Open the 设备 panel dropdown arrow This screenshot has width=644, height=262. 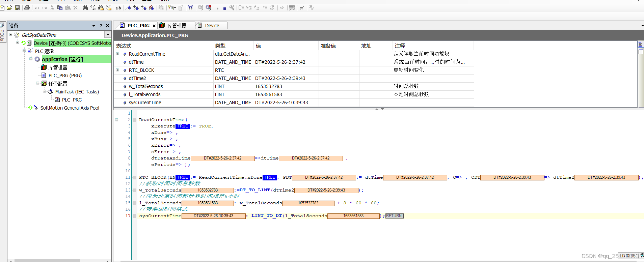94,26
